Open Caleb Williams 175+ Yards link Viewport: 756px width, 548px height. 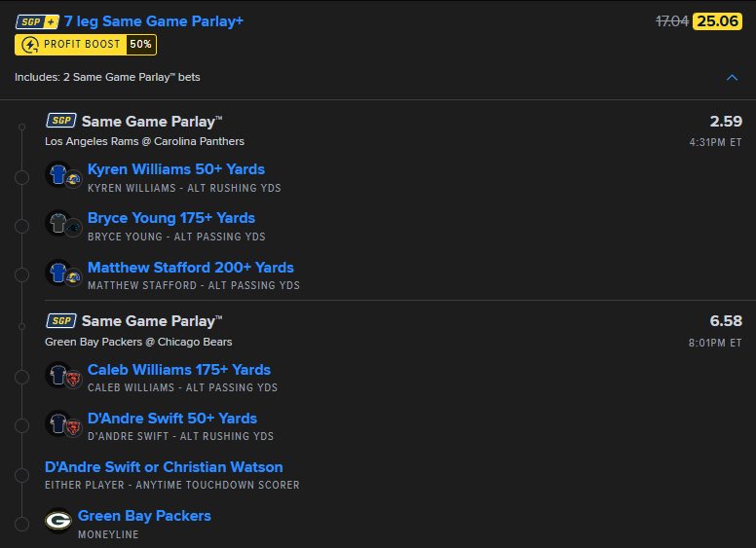point(179,370)
